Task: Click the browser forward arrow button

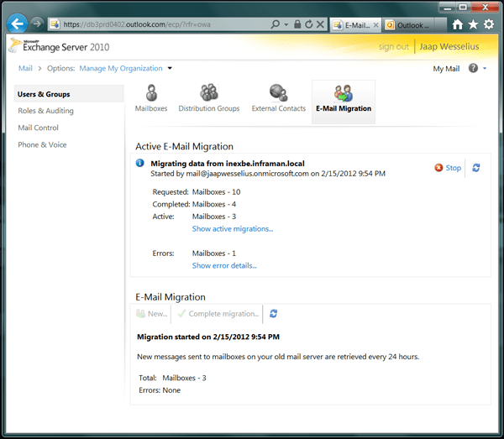Action: coord(37,24)
